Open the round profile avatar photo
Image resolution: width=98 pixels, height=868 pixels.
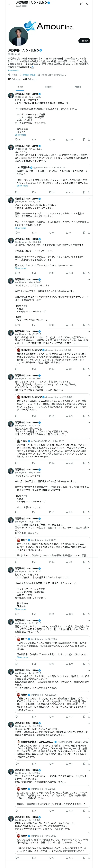point(17,37)
